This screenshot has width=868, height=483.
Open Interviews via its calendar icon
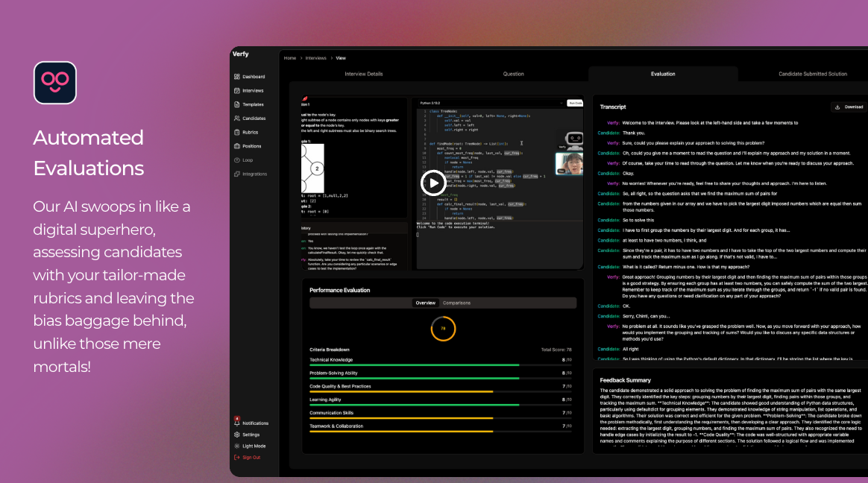coord(237,90)
